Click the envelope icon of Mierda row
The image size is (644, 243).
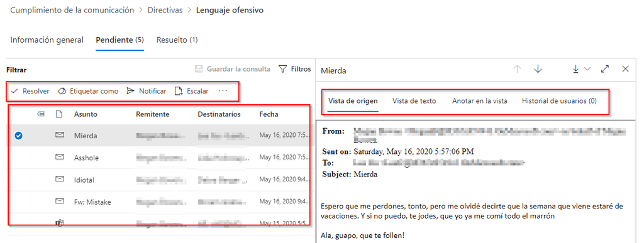pyautogui.click(x=60, y=135)
